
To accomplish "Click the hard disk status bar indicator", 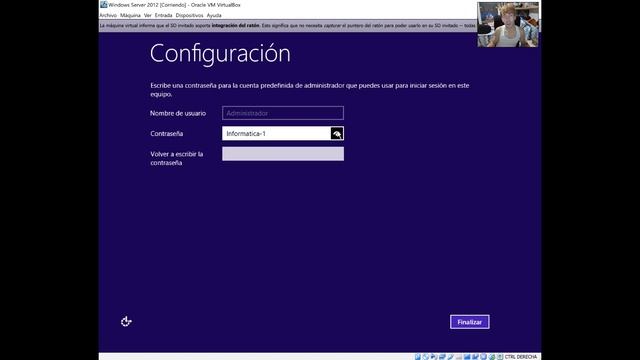I will [418, 357].
